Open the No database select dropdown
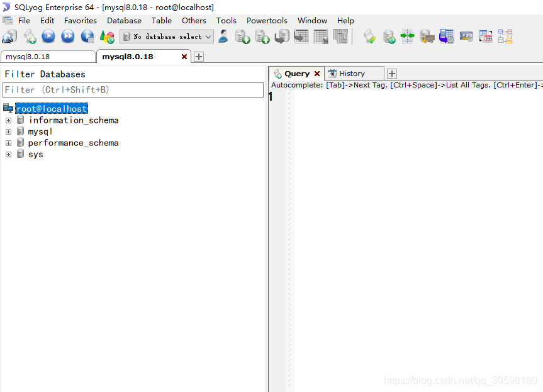The width and height of the screenshot is (543, 392). pyautogui.click(x=167, y=36)
